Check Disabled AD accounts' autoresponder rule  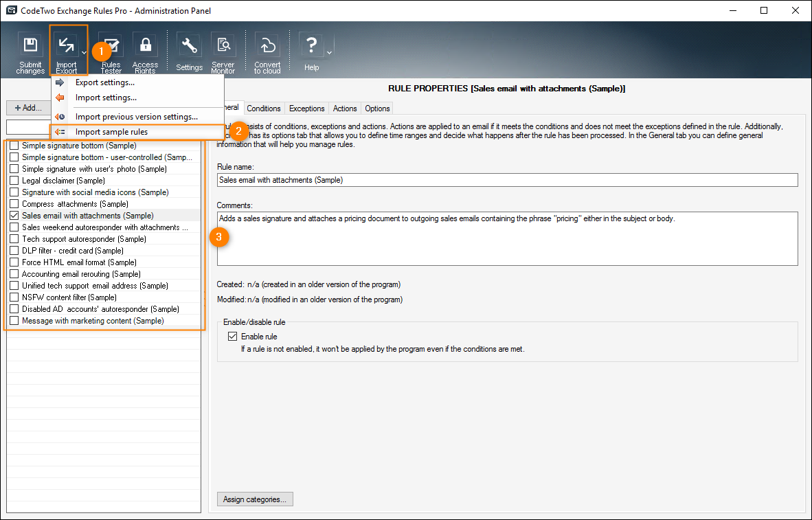tap(14, 308)
